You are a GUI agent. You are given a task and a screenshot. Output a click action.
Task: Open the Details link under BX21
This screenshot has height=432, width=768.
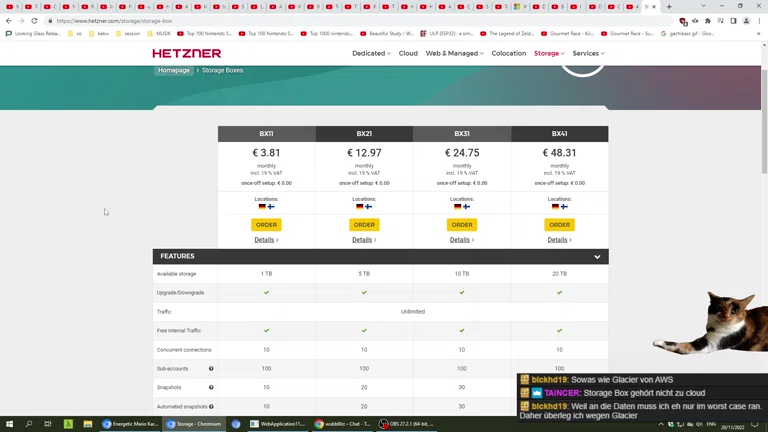pyautogui.click(x=364, y=240)
